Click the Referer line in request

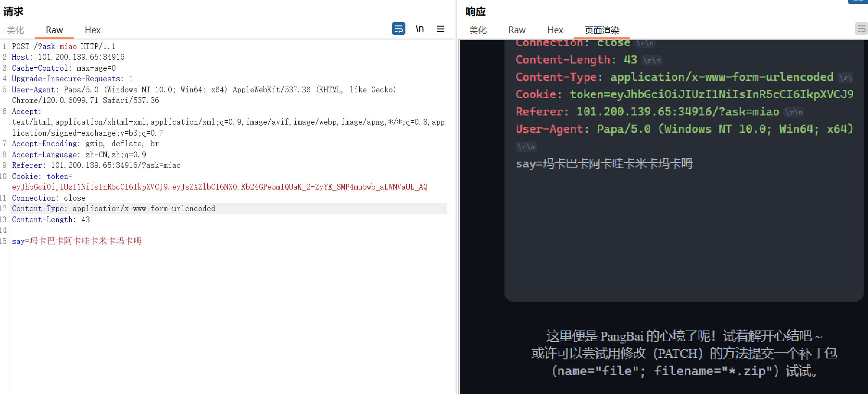(x=96, y=165)
